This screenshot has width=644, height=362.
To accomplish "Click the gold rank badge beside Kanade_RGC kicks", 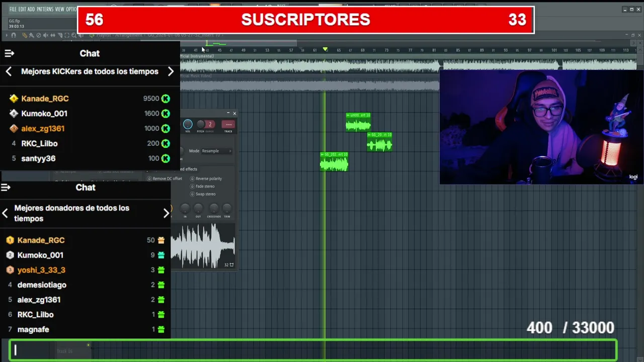I will [x=14, y=99].
